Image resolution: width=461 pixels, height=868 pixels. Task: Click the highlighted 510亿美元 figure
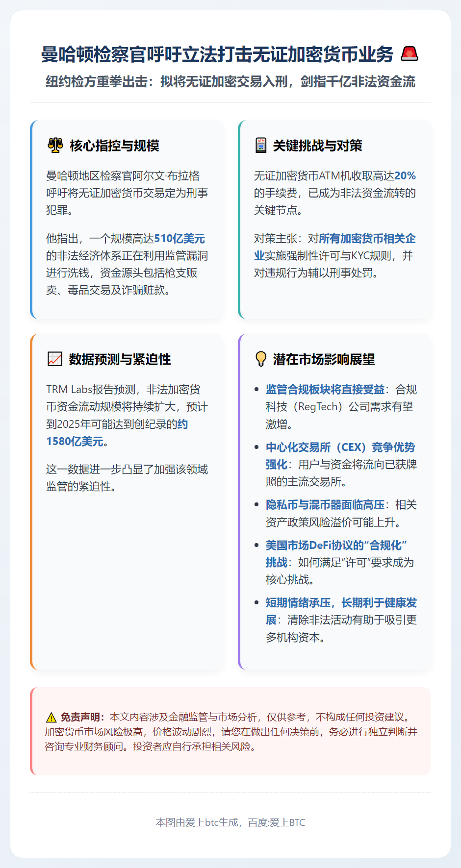pyautogui.click(x=179, y=239)
